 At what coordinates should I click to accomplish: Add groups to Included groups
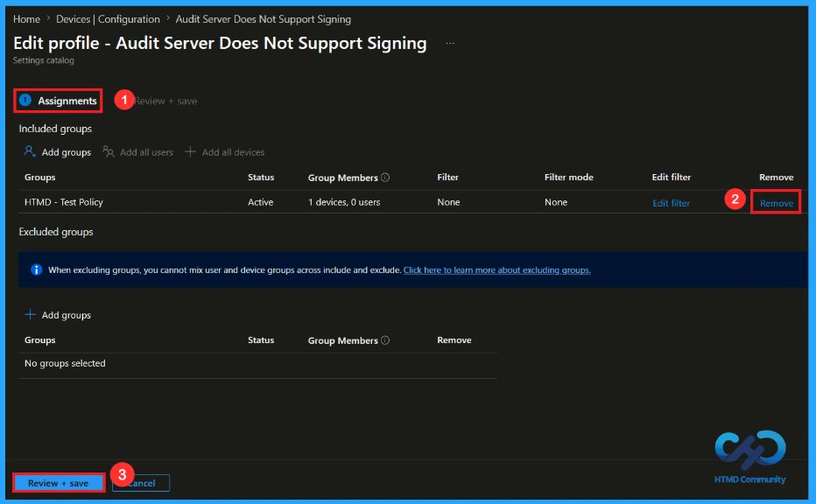(x=58, y=152)
